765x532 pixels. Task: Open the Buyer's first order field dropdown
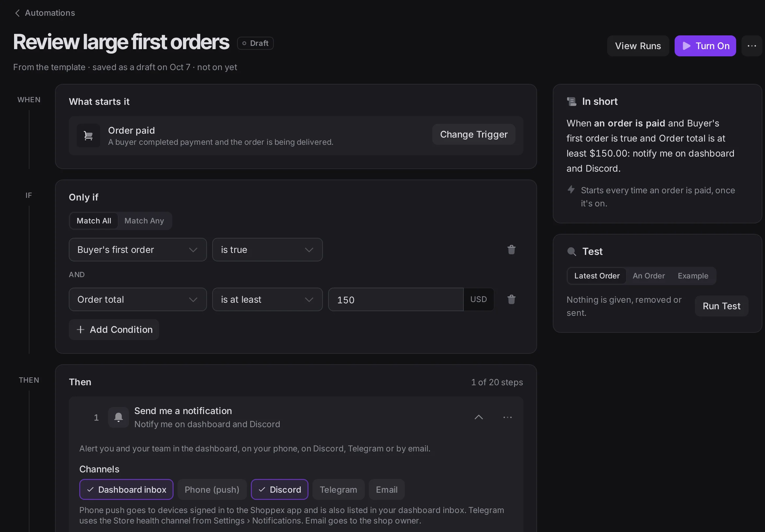click(x=138, y=250)
